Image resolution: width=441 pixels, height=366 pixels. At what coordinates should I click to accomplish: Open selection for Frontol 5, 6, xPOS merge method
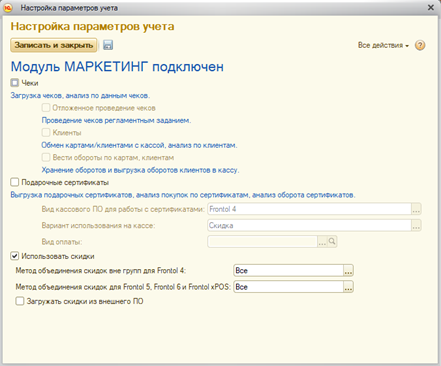point(348,287)
